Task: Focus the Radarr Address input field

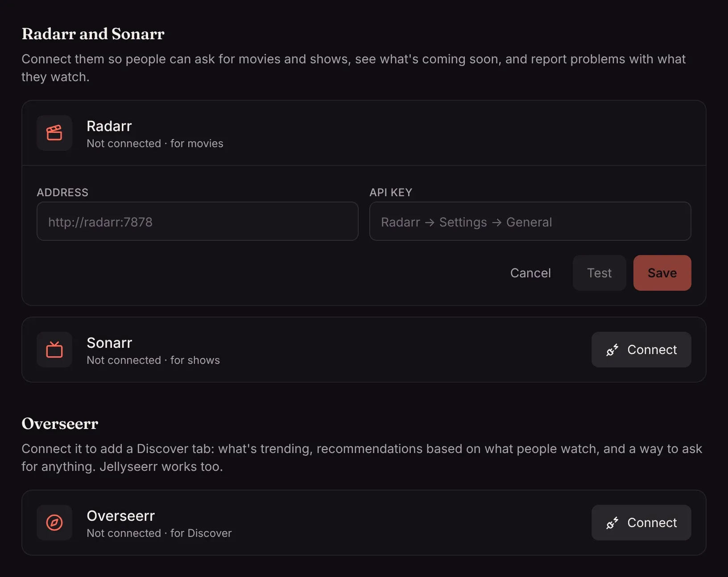Action: 198,221
